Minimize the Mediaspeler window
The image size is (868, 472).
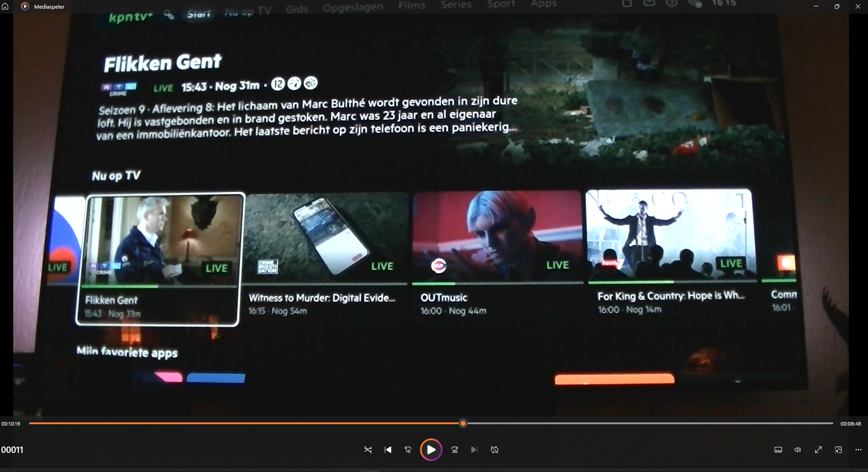(x=816, y=6)
